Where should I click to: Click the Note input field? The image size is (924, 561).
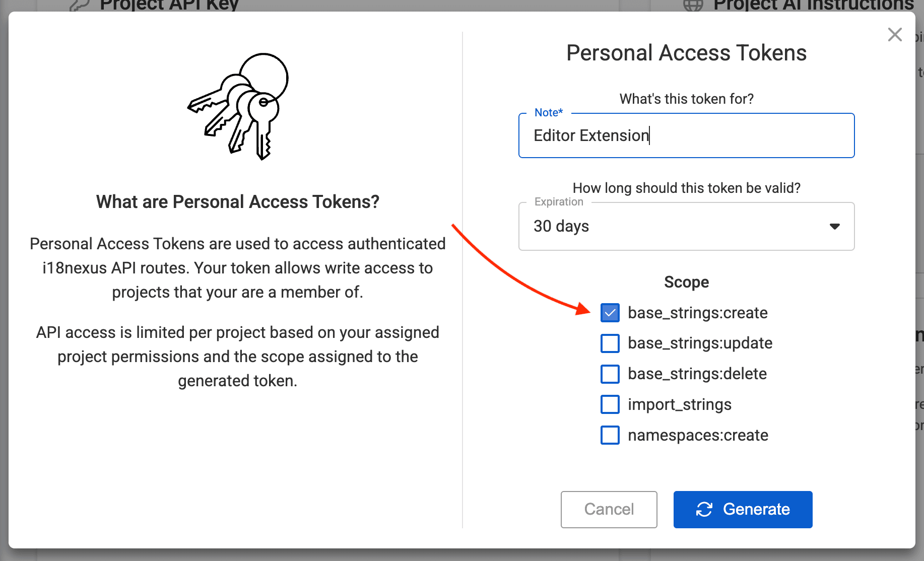click(686, 135)
